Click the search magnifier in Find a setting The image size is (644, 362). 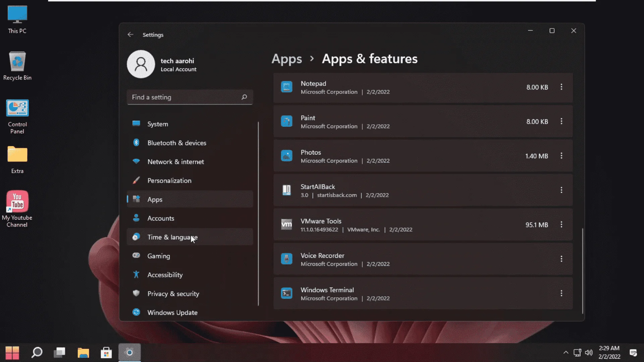click(x=244, y=97)
